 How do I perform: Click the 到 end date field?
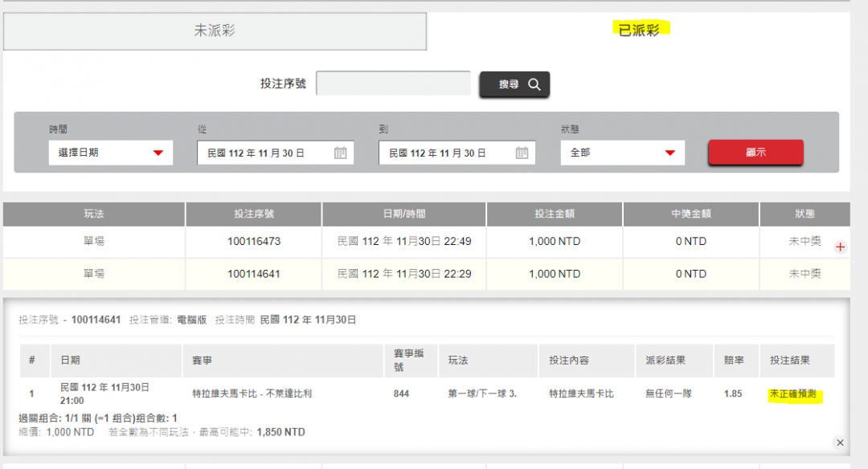457,153
